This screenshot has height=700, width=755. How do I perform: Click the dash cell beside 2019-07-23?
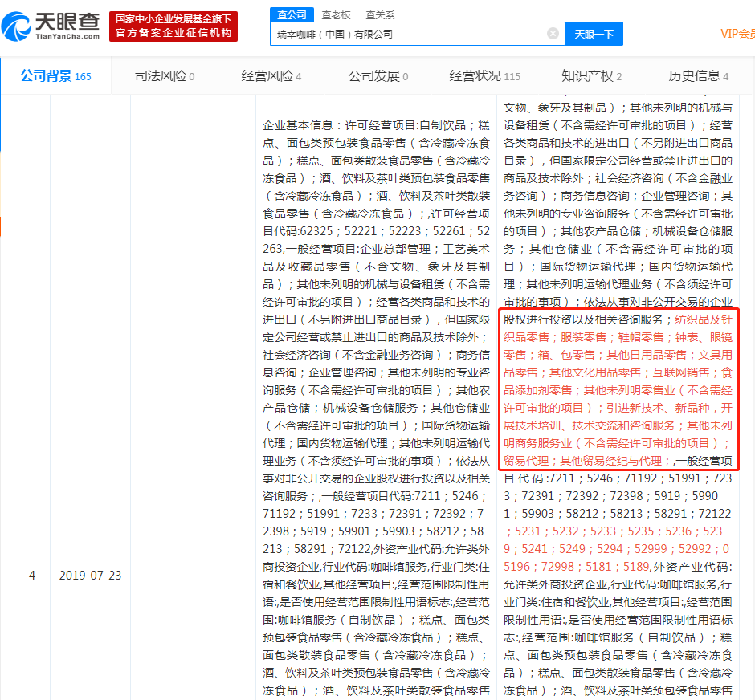click(193, 576)
